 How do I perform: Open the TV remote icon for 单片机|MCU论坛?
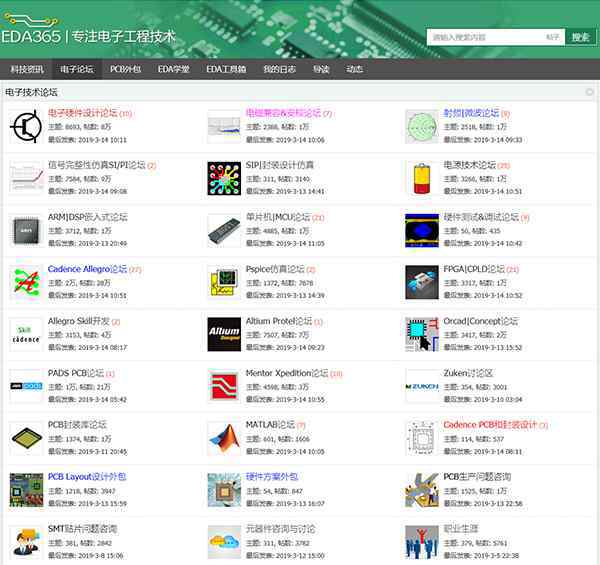pos(223,229)
